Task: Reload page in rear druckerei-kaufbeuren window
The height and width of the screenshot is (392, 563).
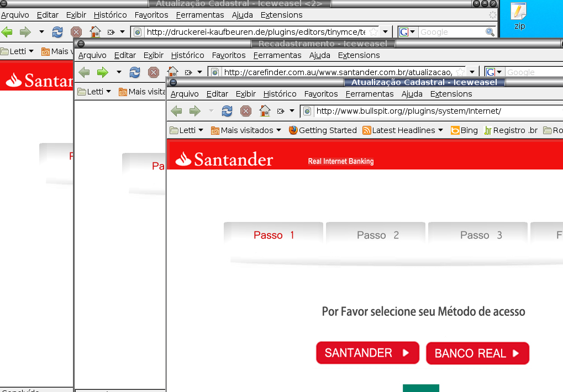Action: tap(57, 32)
